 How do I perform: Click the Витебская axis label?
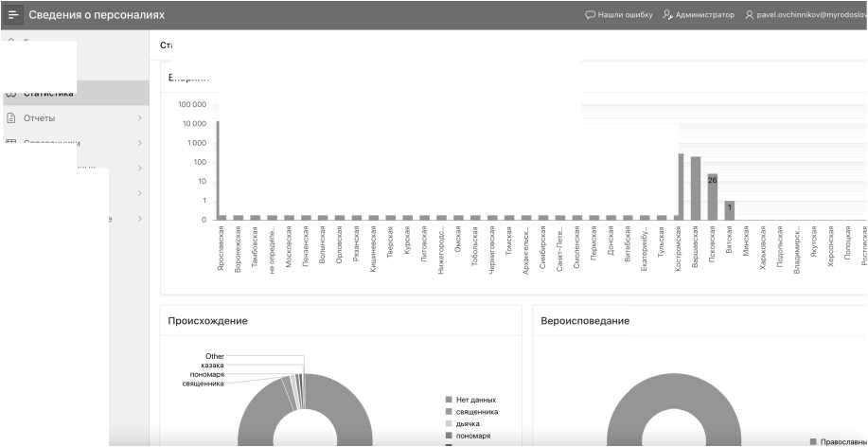(x=628, y=244)
